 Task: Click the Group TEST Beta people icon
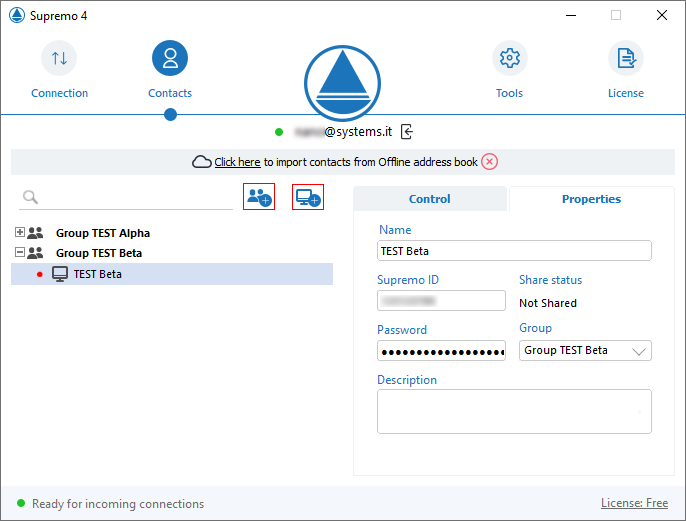click(35, 253)
